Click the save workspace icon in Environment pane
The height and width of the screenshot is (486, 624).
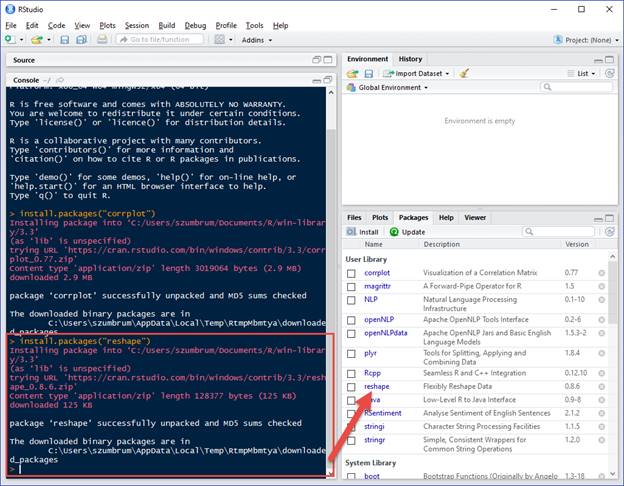click(x=367, y=73)
